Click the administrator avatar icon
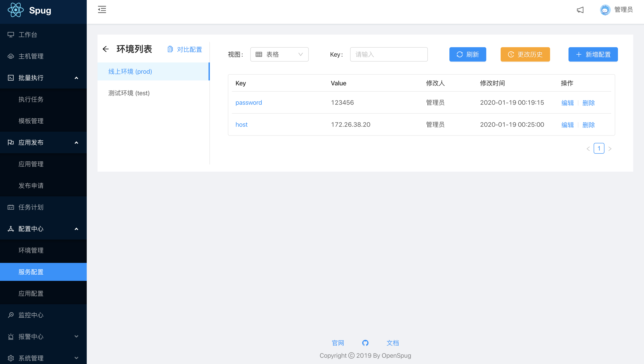This screenshot has height=364, width=644. (605, 10)
